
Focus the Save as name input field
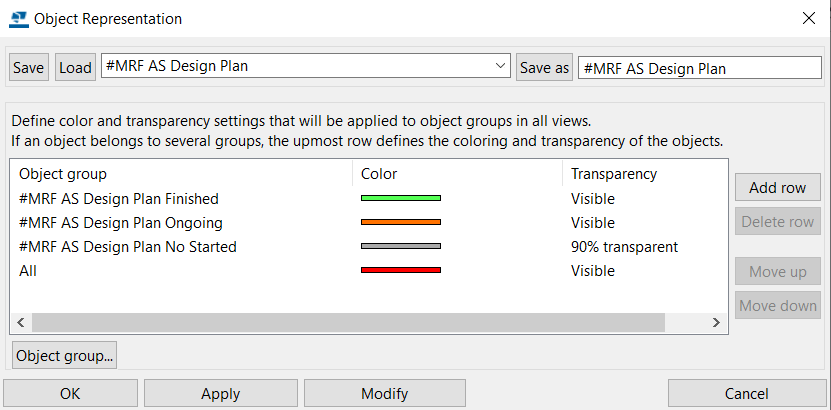tap(700, 68)
